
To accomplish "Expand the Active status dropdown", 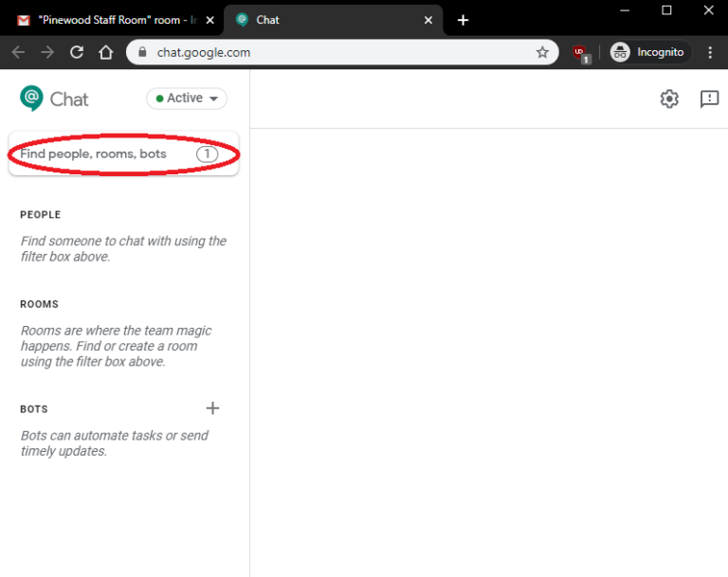I will 187,99.
